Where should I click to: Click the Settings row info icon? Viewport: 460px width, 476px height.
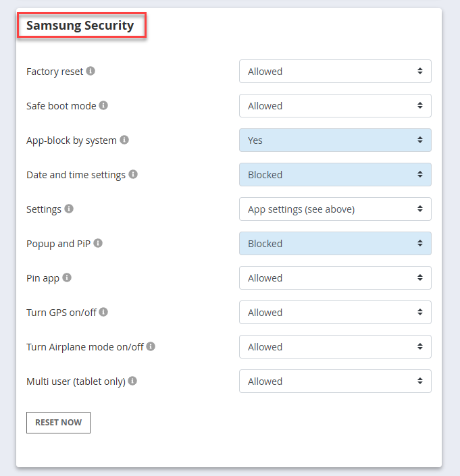point(69,209)
